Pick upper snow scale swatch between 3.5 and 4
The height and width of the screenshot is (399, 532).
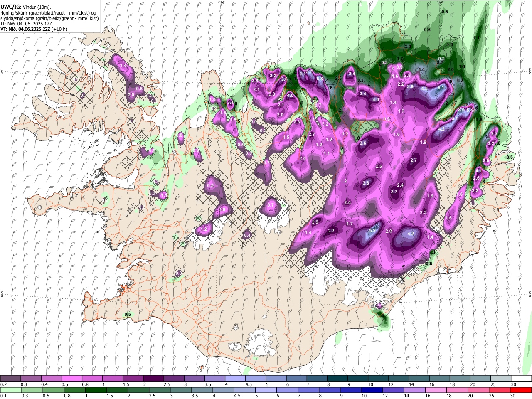tap(214, 378)
